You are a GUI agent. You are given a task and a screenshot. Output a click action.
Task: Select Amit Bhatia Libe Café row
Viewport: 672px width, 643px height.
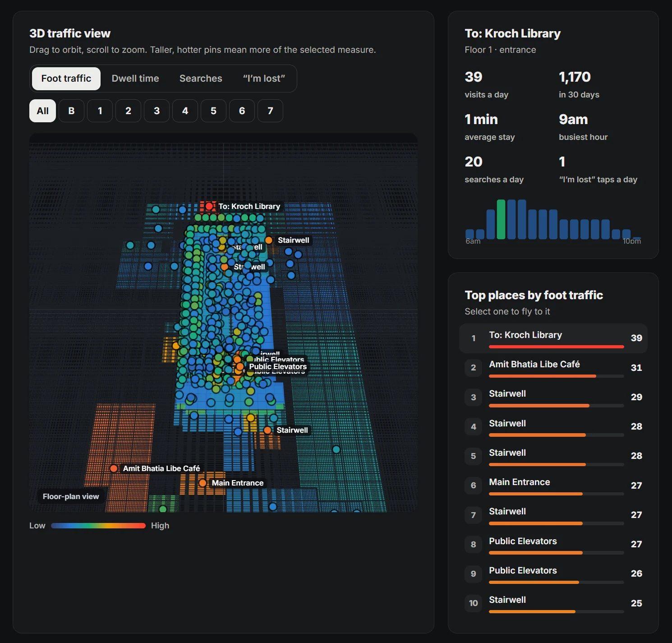553,368
